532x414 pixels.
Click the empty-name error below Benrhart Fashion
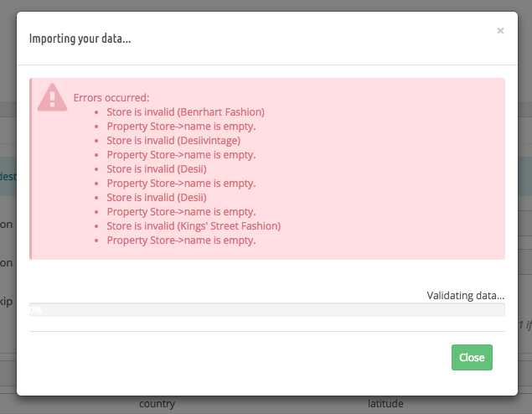point(181,126)
